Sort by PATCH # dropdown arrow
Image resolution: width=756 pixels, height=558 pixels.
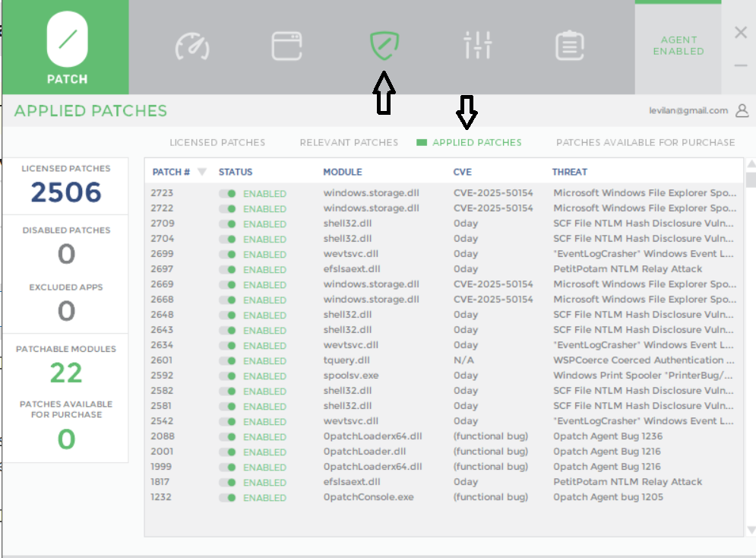point(202,172)
